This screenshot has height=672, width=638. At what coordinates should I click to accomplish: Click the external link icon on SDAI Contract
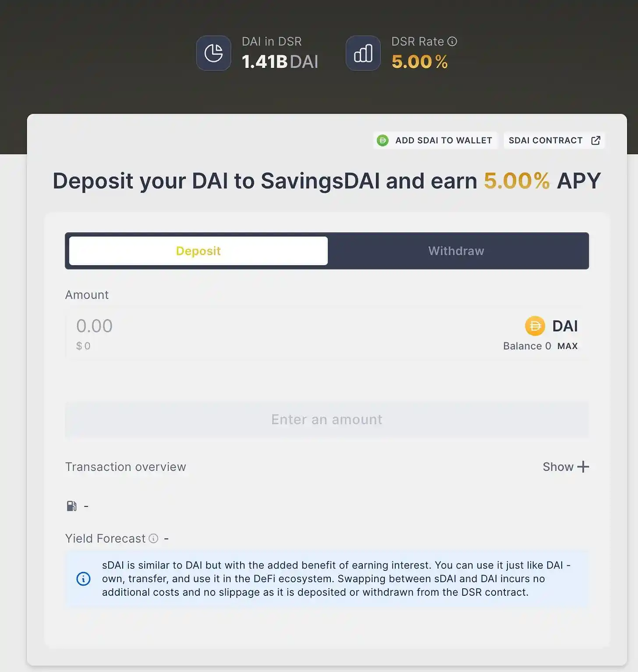(595, 140)
